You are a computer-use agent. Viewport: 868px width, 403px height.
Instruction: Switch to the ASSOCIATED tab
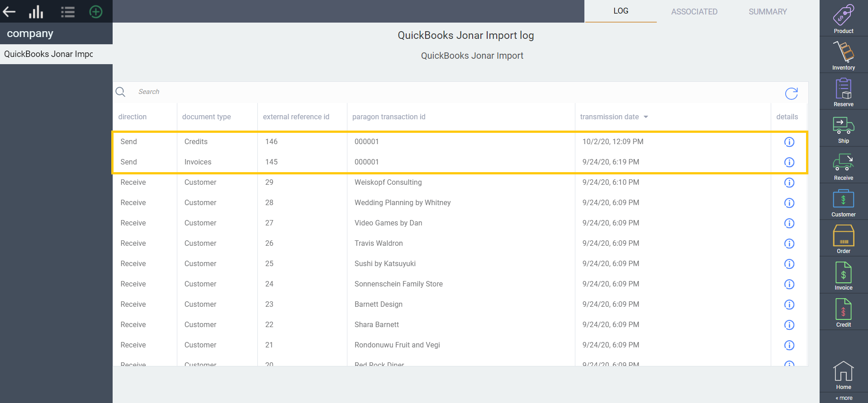[694, 12]
